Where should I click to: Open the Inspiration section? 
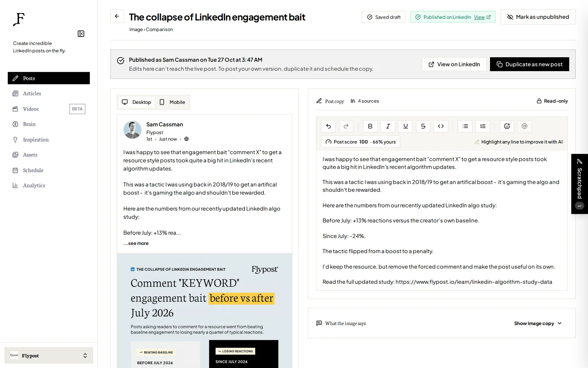[x=49, y=139]
